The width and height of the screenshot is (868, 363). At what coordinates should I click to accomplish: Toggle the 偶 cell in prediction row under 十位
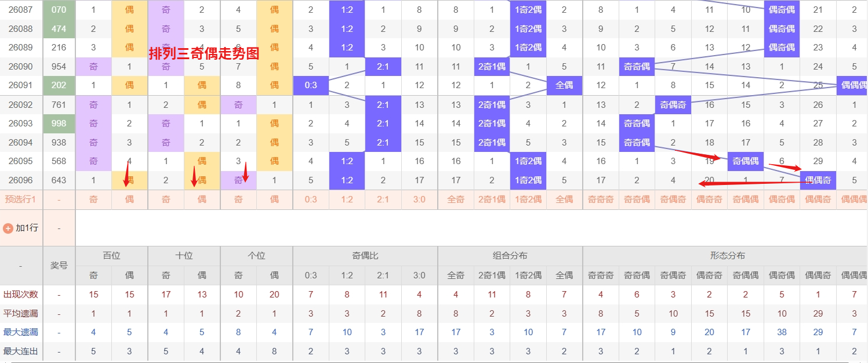pyautogui.click(x=202, y=199)
